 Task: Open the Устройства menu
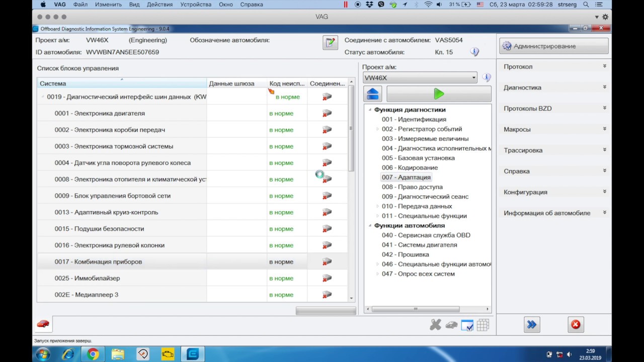[195, 5]
